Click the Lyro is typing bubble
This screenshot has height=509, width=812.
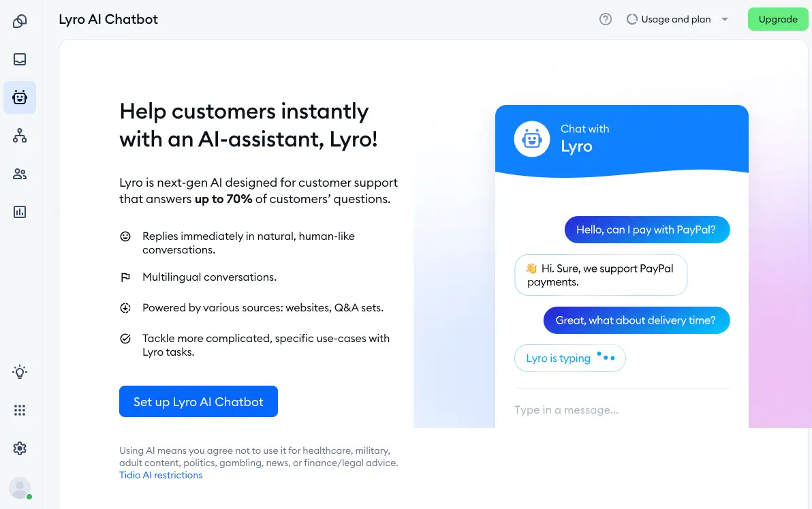(x=569, y=358)
